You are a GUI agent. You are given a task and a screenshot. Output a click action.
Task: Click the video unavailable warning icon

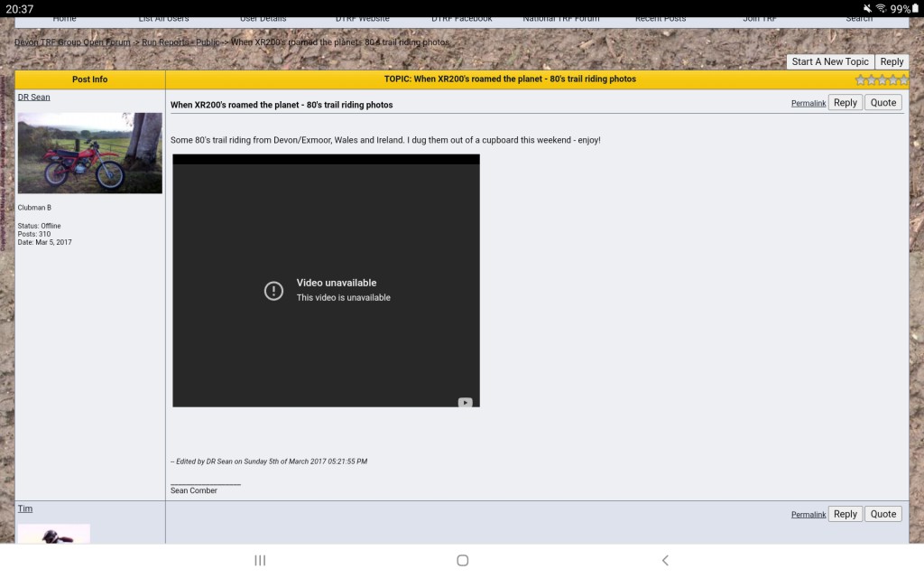pos(273,290)
